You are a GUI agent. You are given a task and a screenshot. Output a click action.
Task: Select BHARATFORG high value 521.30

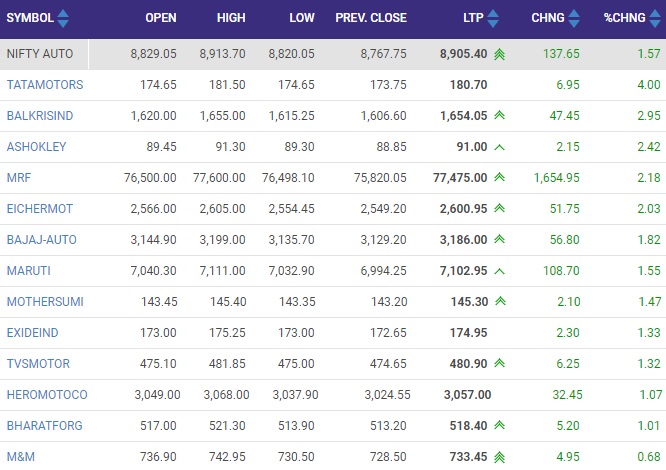click(227, 425)
